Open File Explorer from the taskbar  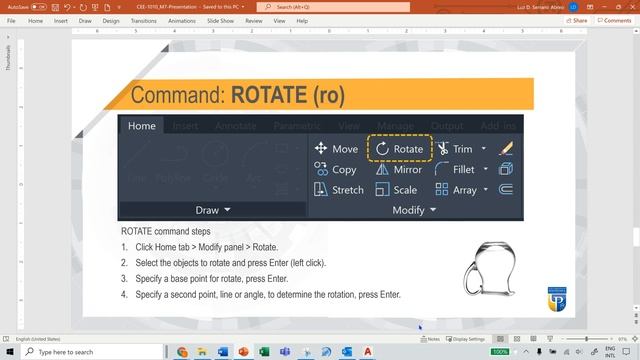point(202,351)
